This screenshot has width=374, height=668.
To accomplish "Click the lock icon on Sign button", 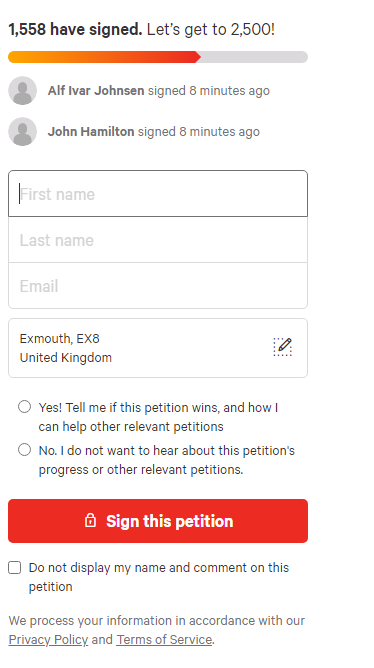I will (x=90, y=520).
